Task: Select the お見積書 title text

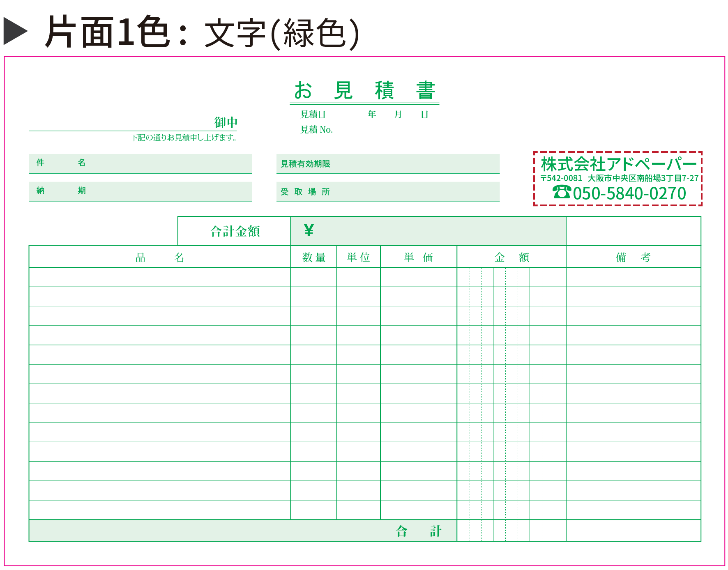Action: tap(364, 90)
